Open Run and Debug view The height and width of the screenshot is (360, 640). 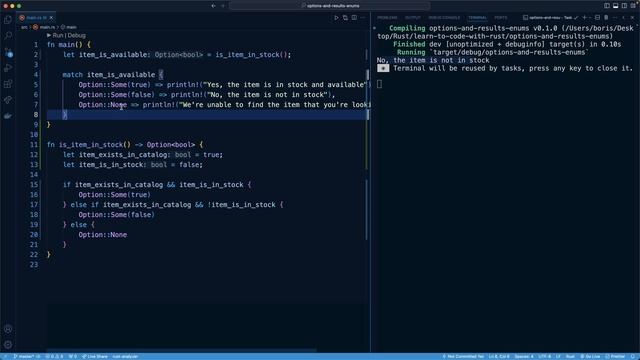pyautogui.click(x=8, y=68)
